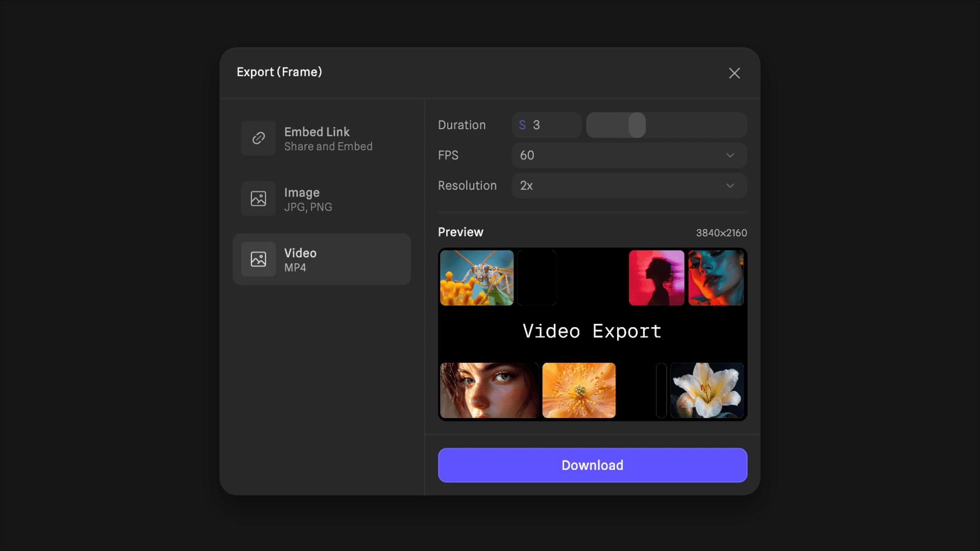
Task: Click the insect on flower preview thumbnail
Action: click(x=477, y=278)
